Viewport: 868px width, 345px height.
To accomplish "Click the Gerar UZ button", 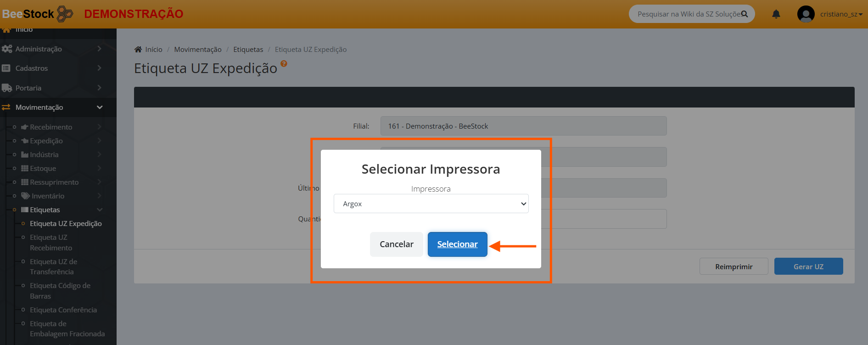I will click(x=808, y=266).
